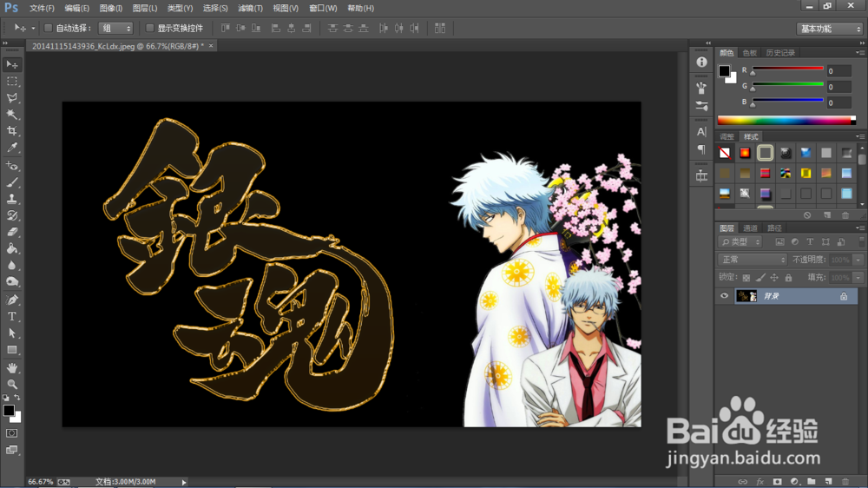Select the Rectangular Marquee tool
This screenshot has width=868, height=488.
pyautogui.click(x=11, y=82)
